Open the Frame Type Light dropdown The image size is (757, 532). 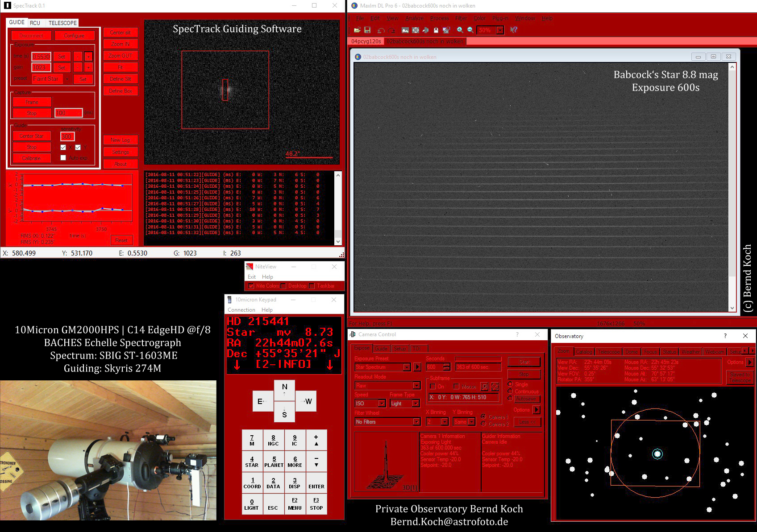tap(416, 404)
